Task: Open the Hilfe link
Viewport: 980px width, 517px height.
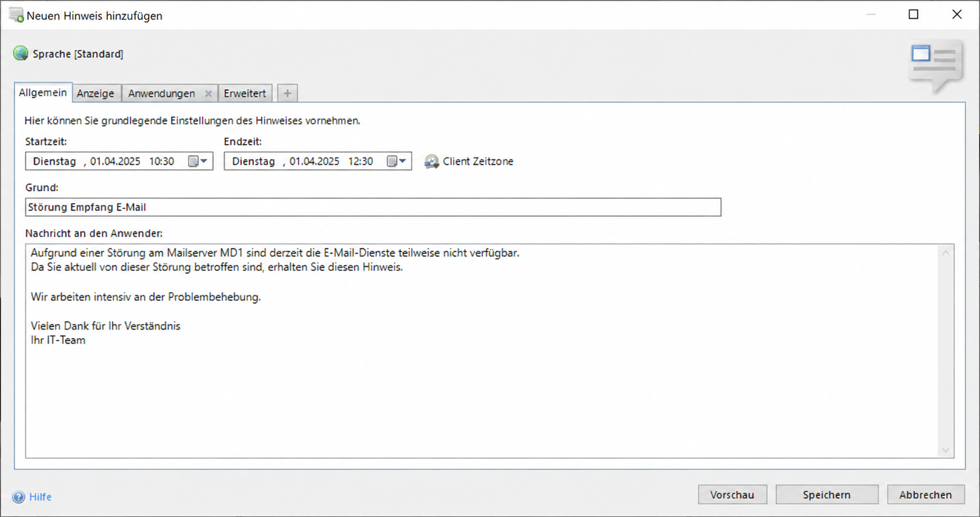Action: click(40, 497)
